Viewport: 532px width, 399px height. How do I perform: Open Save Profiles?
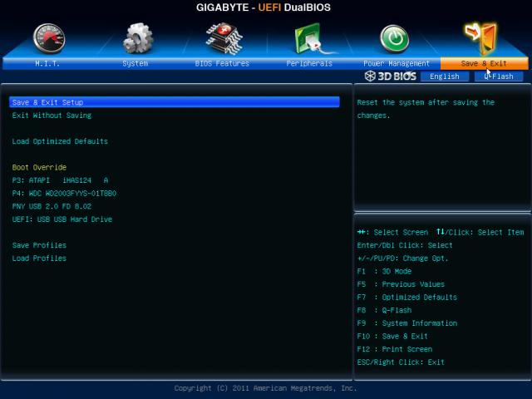click(39, 245)
